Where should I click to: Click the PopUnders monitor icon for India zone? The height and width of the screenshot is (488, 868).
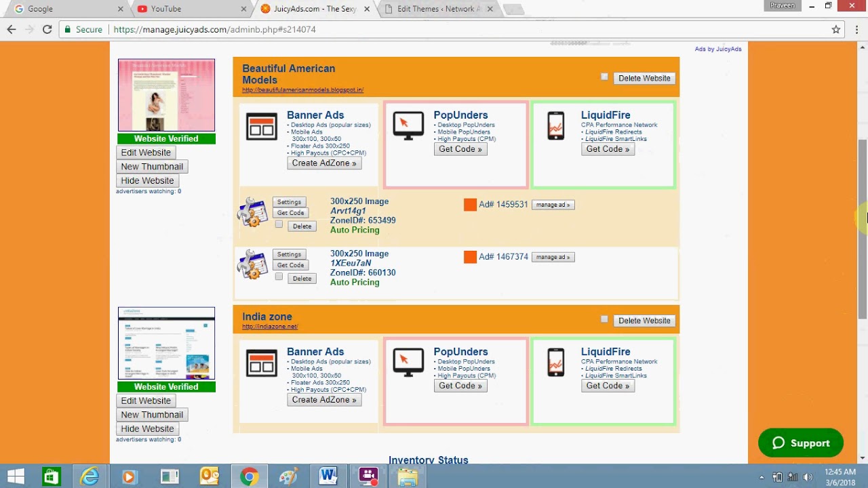tap(408, 363)
